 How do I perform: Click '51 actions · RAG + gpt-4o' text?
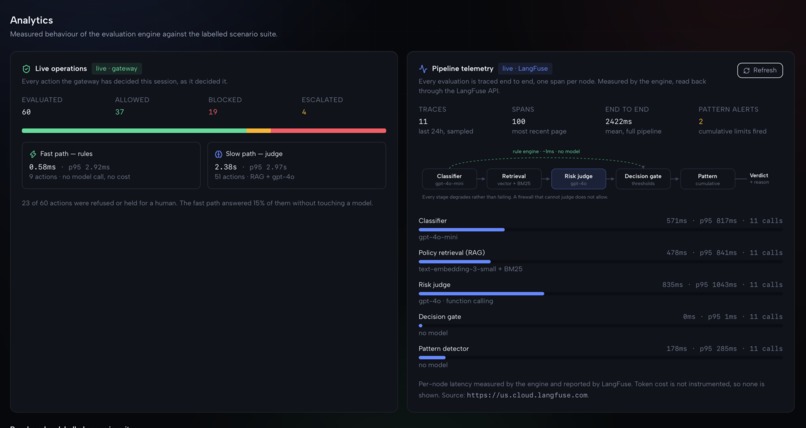(254, 177)
